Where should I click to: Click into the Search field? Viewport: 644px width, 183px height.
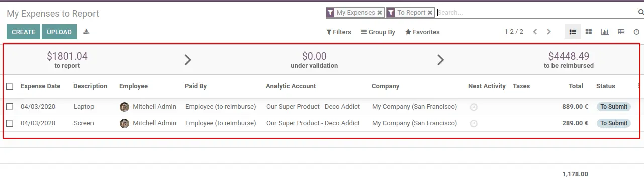tap(535, 13)
